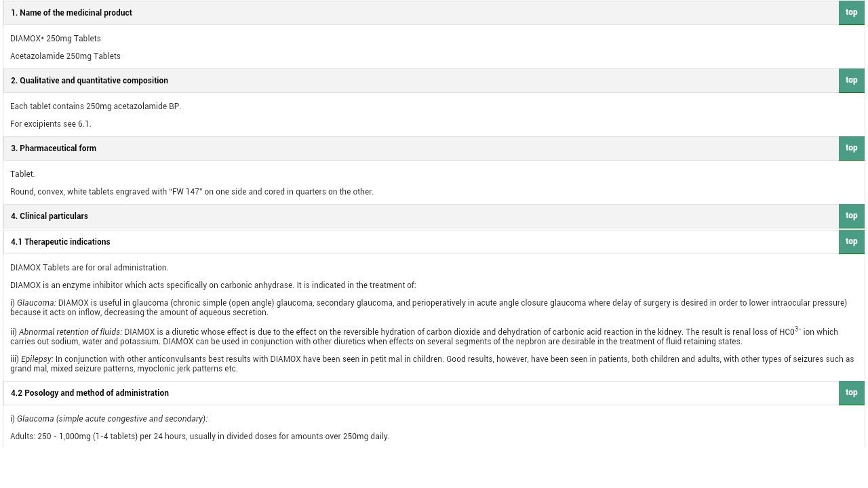Image resolution: width=868 pixels, height=488 pixels.
Task: Click '2. Qualitative and quantitative composition' heading
Action: tap(89, 81)
